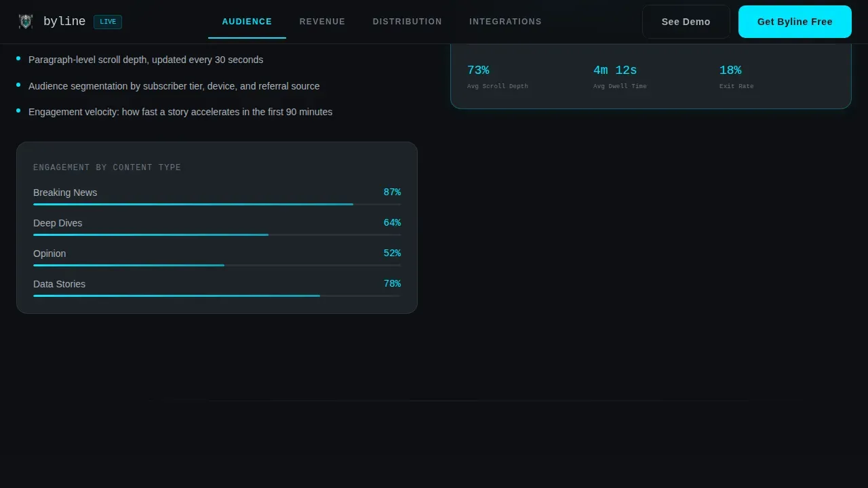Go to the Distribution tab
The width and height of the screenshot is (868, 488).
(407, 22)
